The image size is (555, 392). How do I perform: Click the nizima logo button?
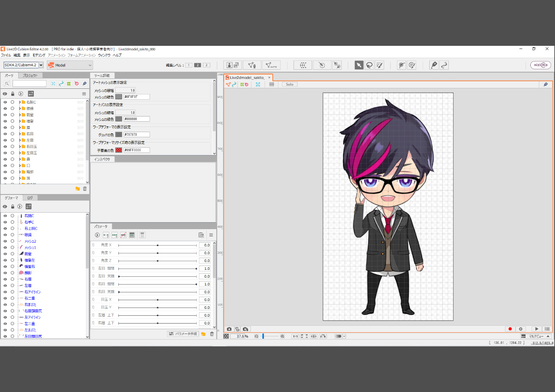541,65
